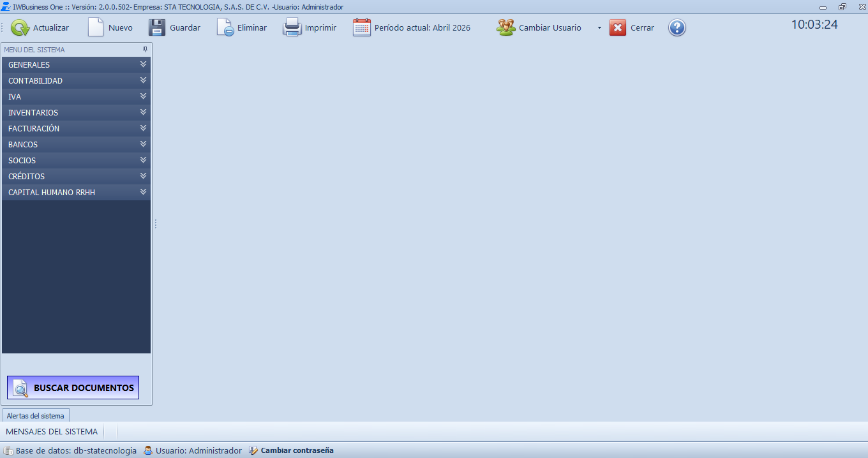Select the Nuevo document icon
Viewport: 868px width, 458px height.
[x=96, y=27]
